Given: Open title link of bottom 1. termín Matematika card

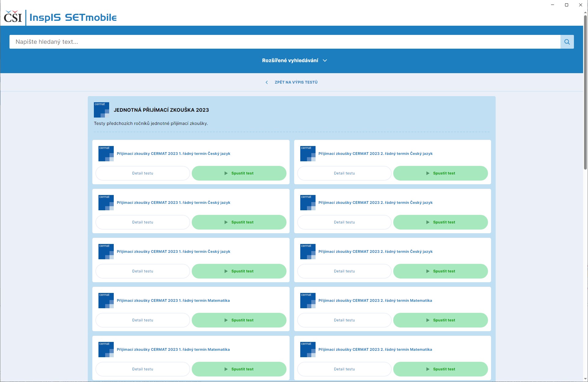Looking at the screenshot, I should (x=173, y=350).
